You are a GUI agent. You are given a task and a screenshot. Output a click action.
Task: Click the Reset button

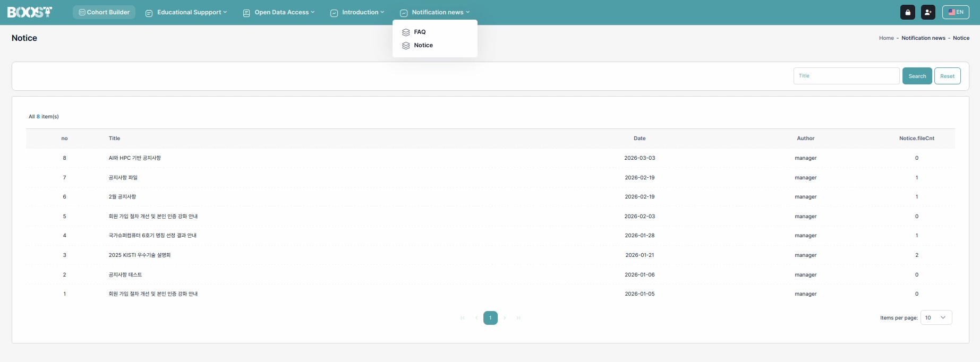[x=947, y=76]
